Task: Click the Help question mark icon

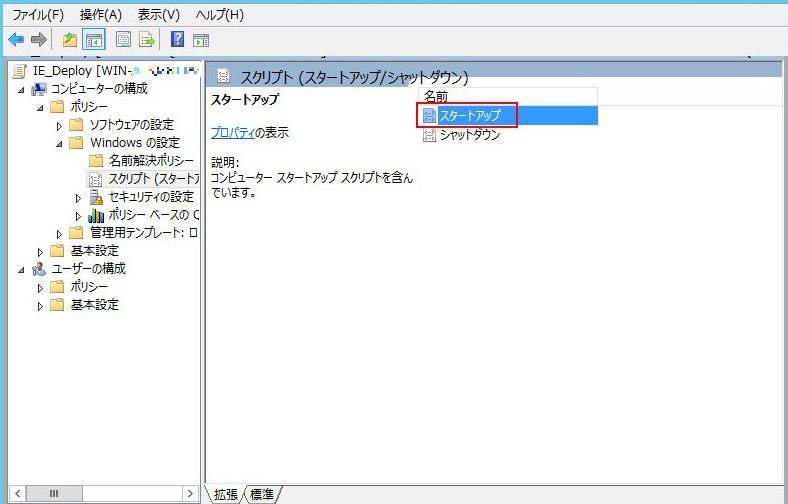Action: (x=177, y=39)
